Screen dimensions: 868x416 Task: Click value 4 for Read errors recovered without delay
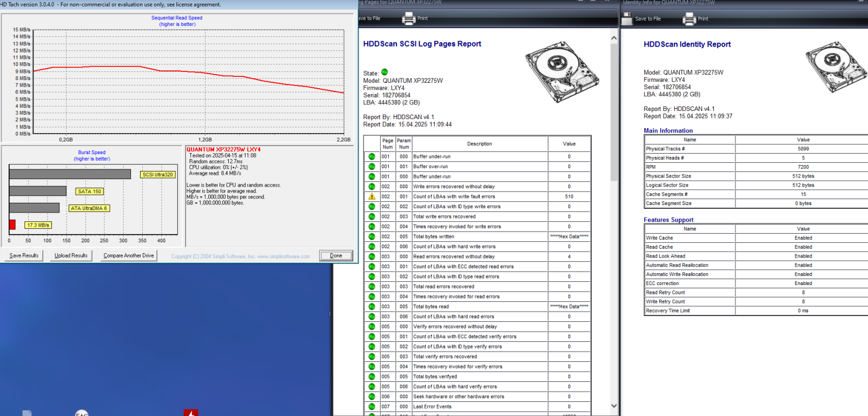(x=569, y=256)
